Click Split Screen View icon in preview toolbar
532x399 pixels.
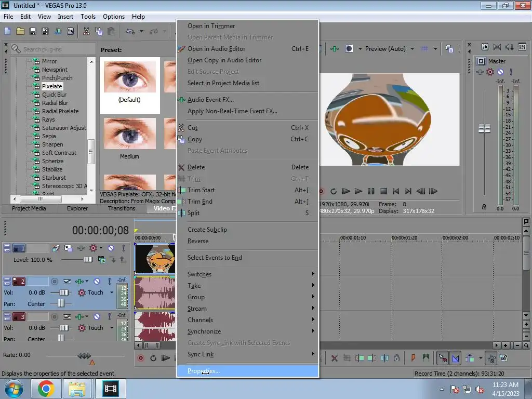pyautogui.click(x=349, y=48)
